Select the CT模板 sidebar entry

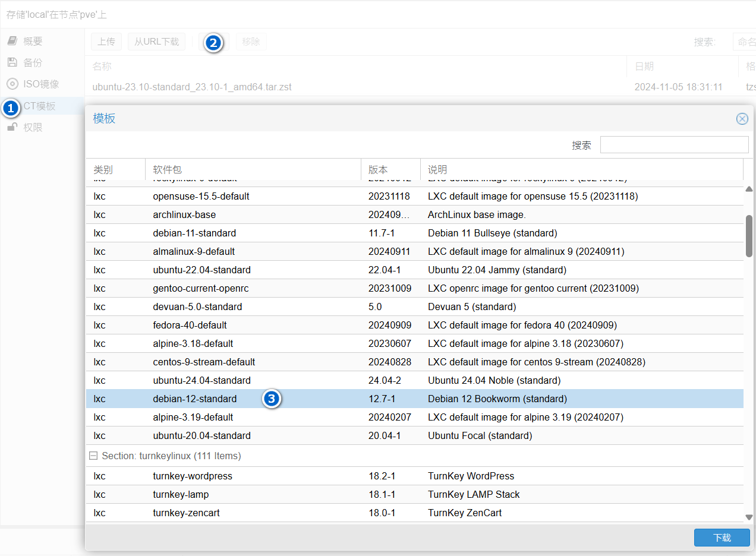[x=42, y=106]
